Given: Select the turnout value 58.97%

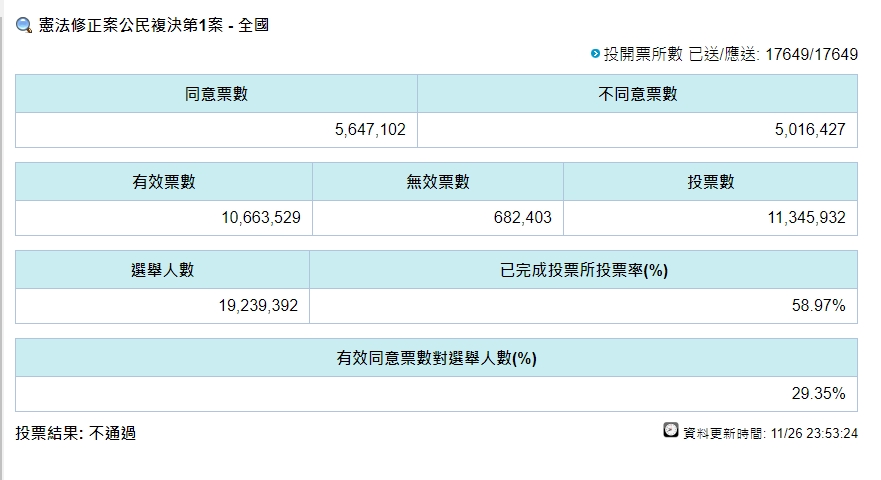Looking at the screenshot, I should point(818,306).
